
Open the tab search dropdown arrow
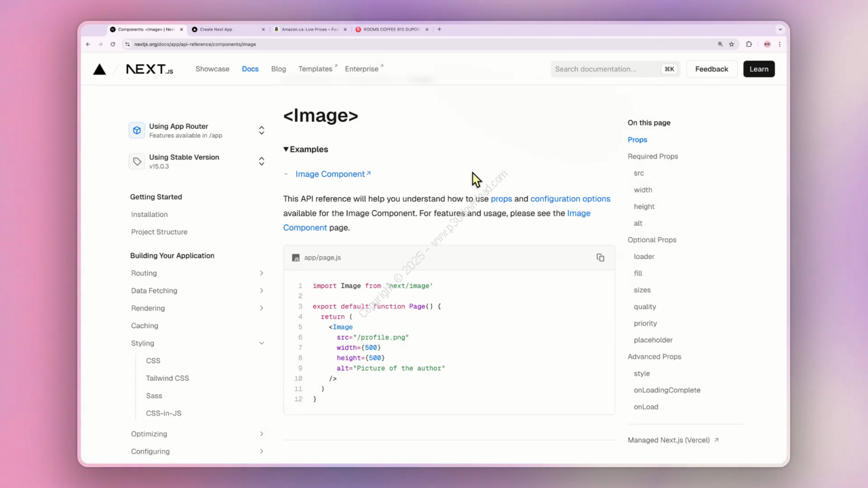[x=780, y=29]
